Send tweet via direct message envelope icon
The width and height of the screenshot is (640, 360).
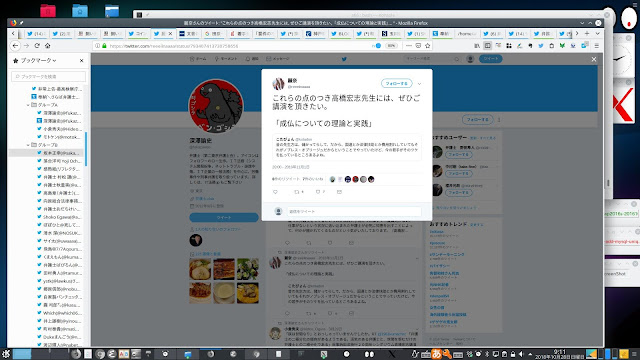(x=339, y=192)
